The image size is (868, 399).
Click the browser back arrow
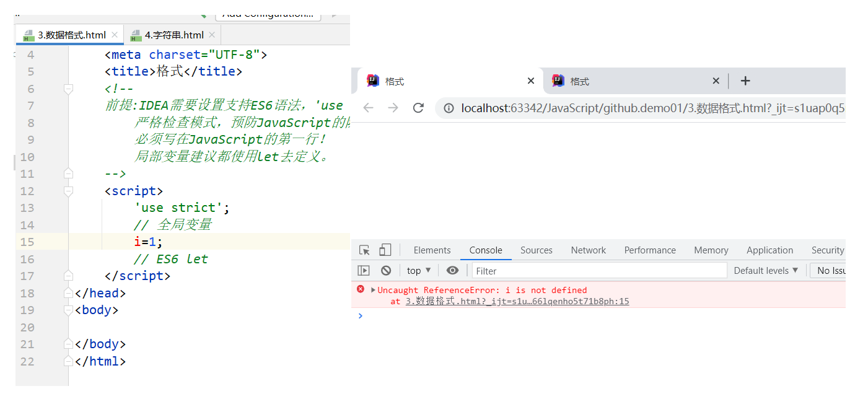[369, 108]
